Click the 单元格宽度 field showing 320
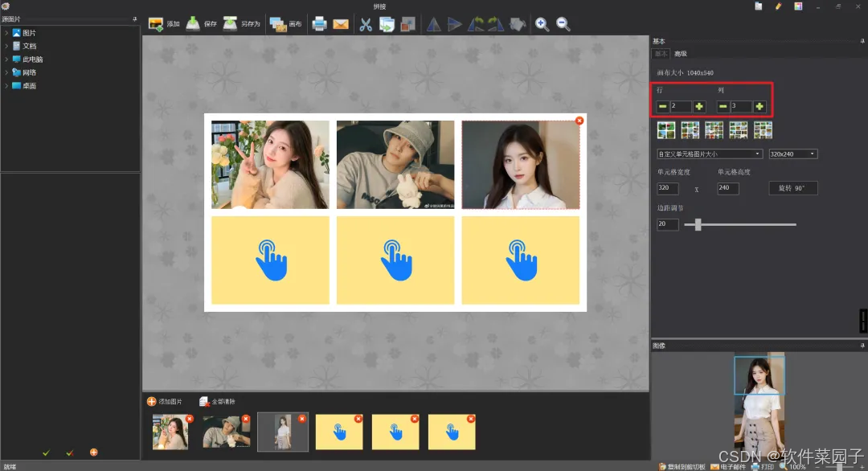Screen dimensions: 868x471 coord(668,188)
